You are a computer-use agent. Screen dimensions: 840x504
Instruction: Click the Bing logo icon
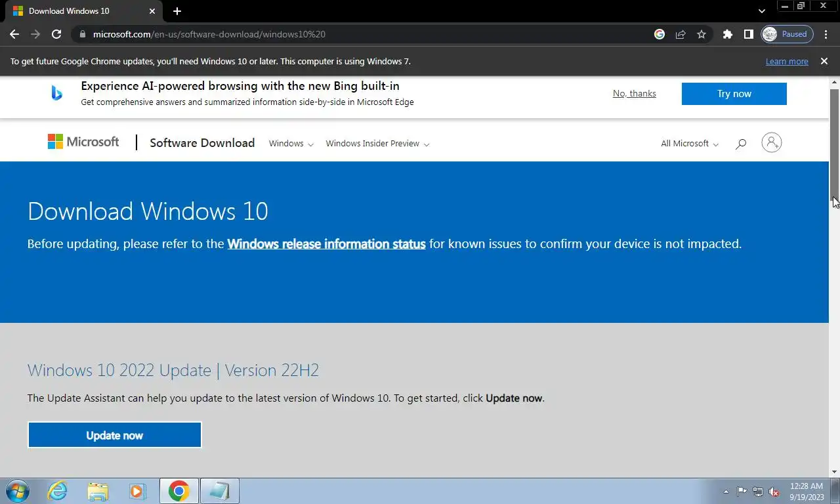click(x=57, y=93)
